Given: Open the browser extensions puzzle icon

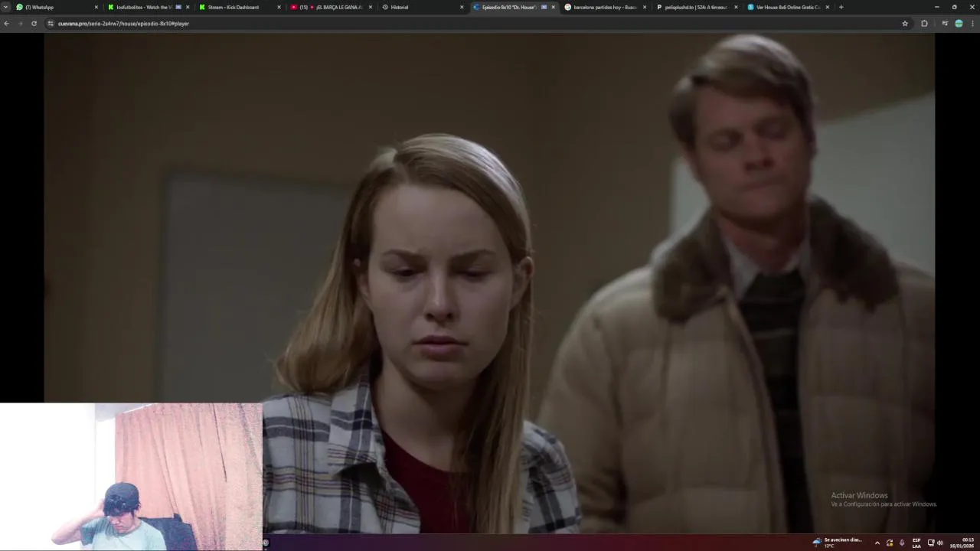Looking at the screenshot, I should click(924, 24).
